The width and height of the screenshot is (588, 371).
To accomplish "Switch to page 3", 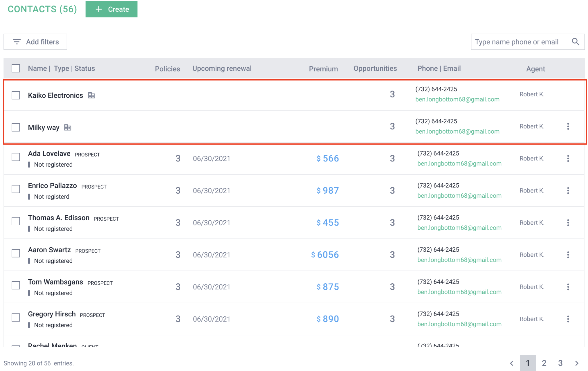I will point(560,363).
